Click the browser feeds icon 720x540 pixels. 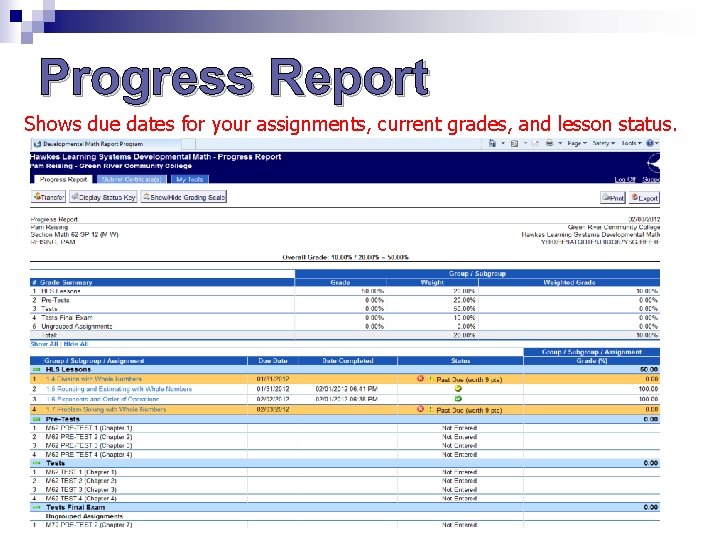pos(514,144)
